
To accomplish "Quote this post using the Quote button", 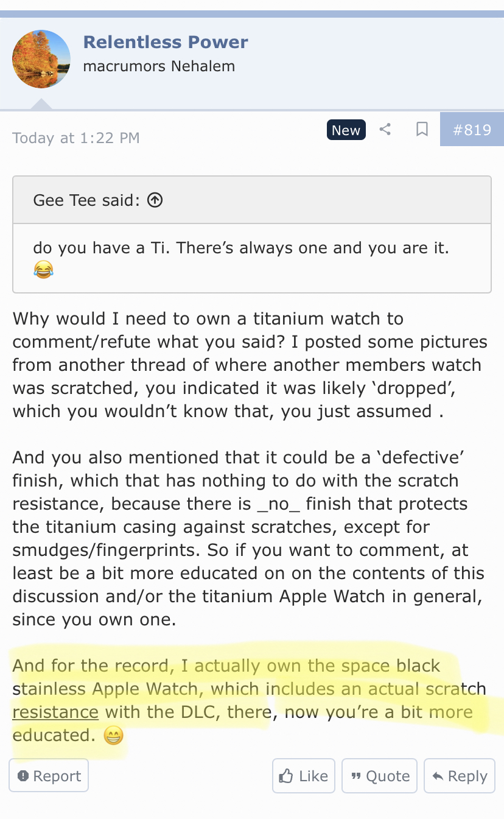I will pyautogui.click(x=379, y=776).
